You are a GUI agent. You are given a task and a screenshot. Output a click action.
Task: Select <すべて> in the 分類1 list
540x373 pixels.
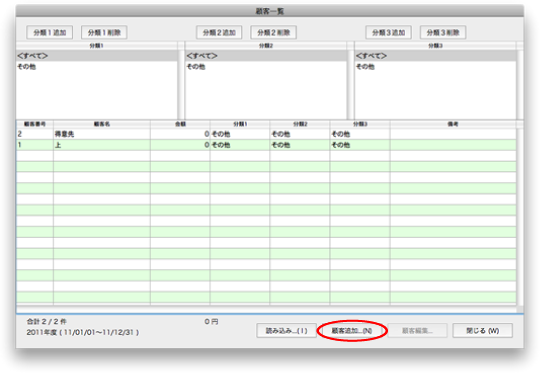tap(97, 56)
